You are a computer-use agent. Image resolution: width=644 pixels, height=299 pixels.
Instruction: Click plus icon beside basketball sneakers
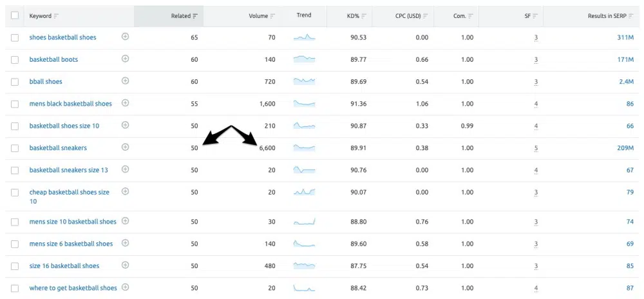126,147
